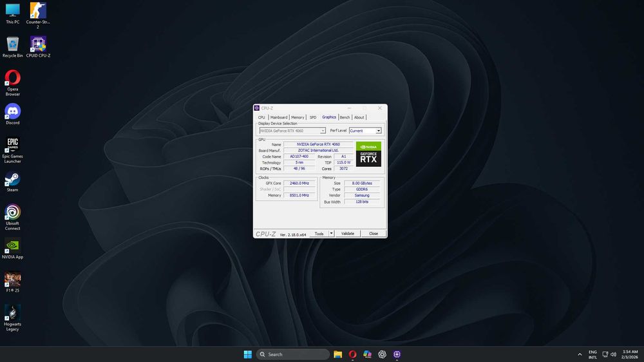The width and height of the screenshot is (644, 362).
Task: Open the About tab
Action: tap(359, 117)
